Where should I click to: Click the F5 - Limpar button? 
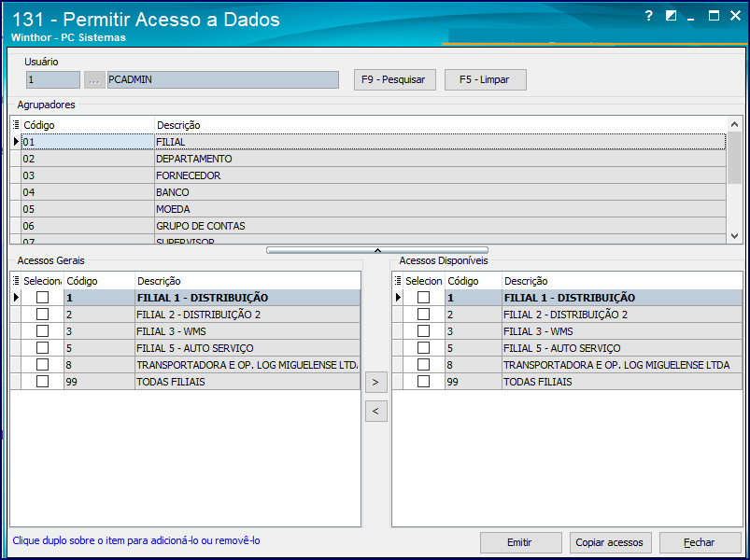486,79
